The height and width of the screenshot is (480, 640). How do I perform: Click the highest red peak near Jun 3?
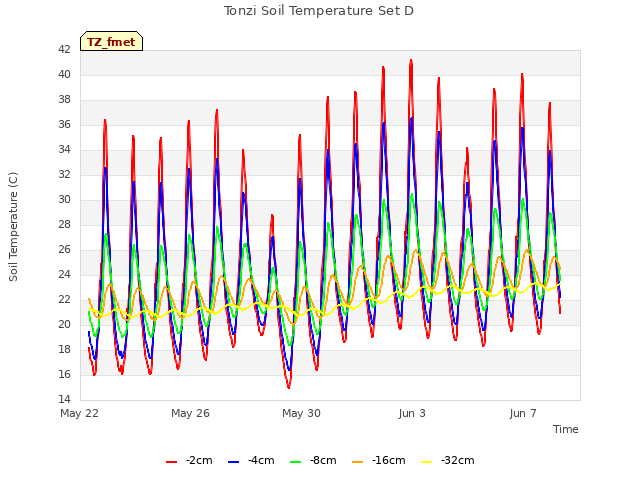[411, 60]
